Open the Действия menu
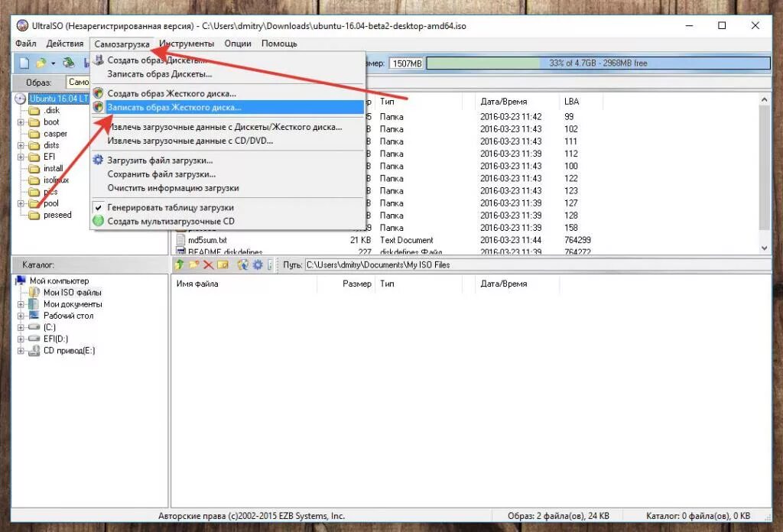The height and width of the screenshot is (532, 783). [65, 44]
